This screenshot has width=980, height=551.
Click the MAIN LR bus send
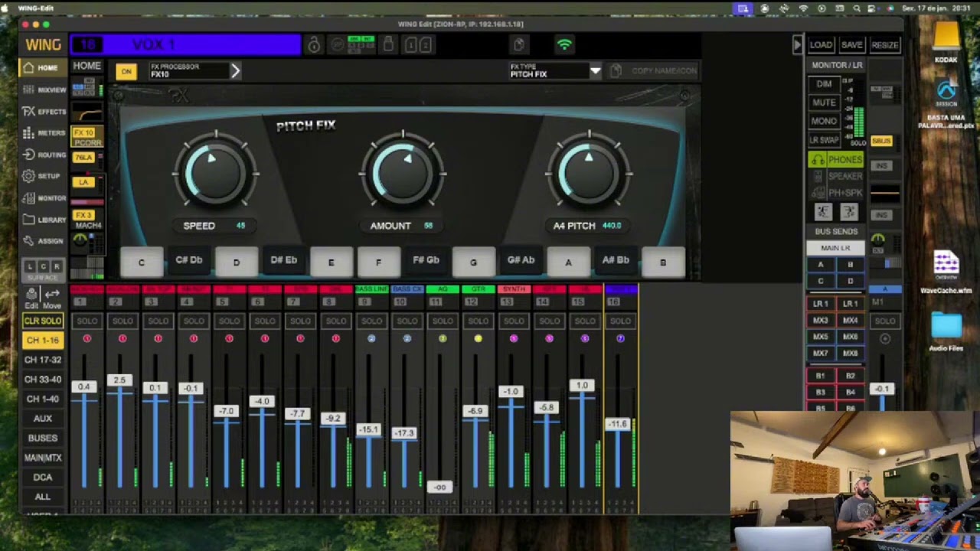point(835,248)
